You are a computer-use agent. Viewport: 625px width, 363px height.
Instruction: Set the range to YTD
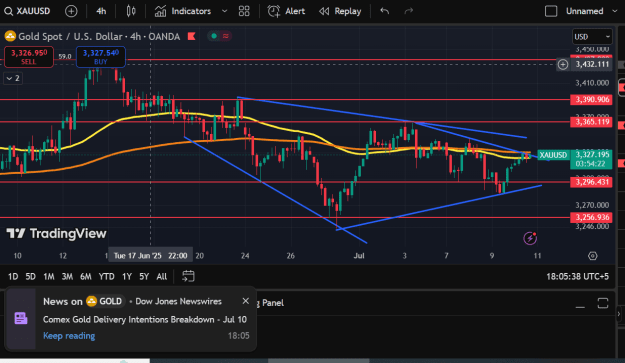(x=106, y=277)
